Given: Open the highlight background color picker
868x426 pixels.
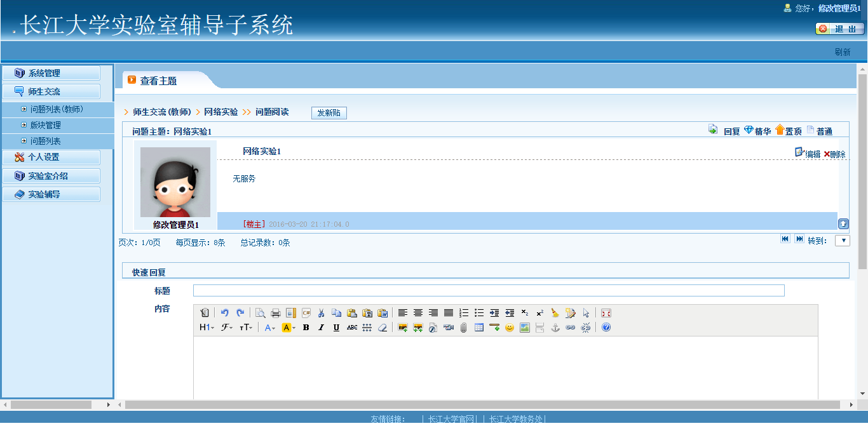Looking at the screenshot, I should pyautogui.click(x=288, y=328).
